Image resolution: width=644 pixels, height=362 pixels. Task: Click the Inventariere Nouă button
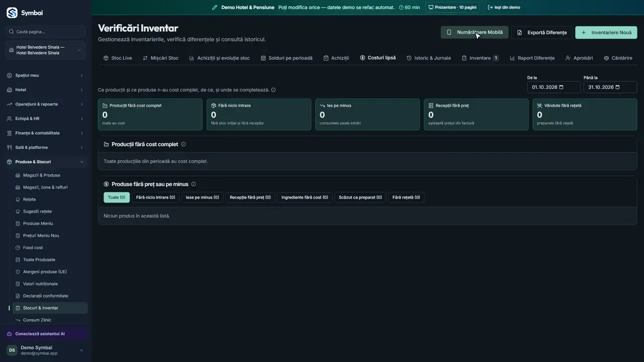(x=606, y=33)
